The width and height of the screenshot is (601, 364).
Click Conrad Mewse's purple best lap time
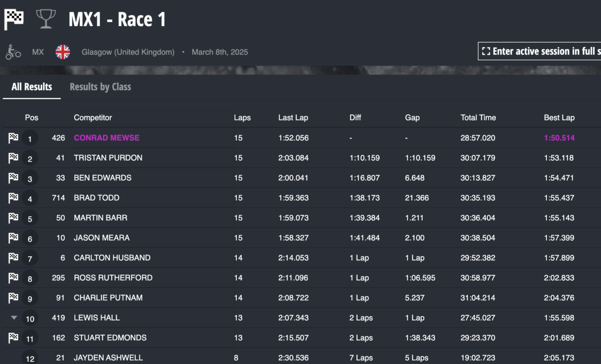pos(559,138)
